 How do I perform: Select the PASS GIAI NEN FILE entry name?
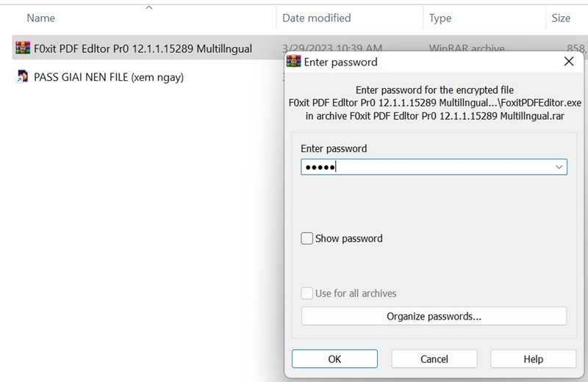pyautogui.click(x=109, y=76)
